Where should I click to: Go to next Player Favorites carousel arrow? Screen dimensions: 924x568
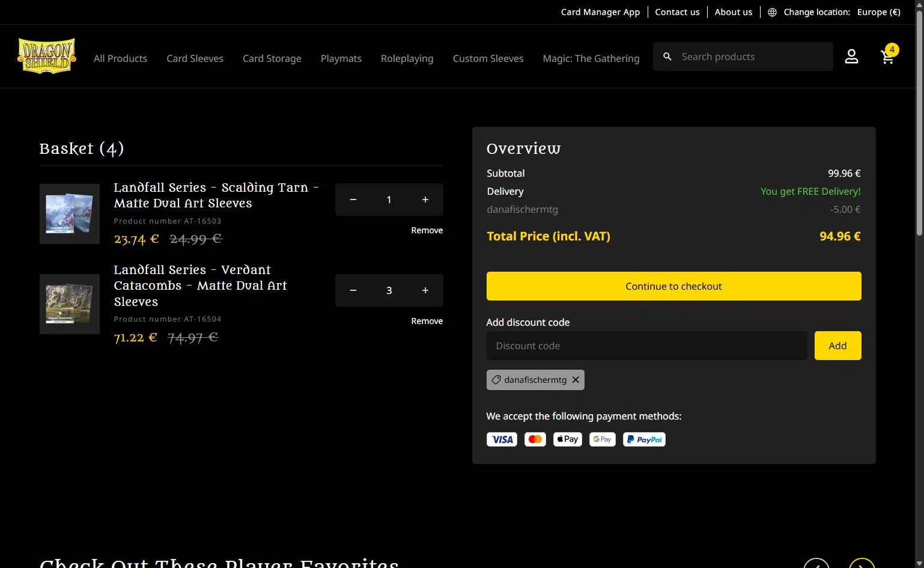click(x=862, y=563)
